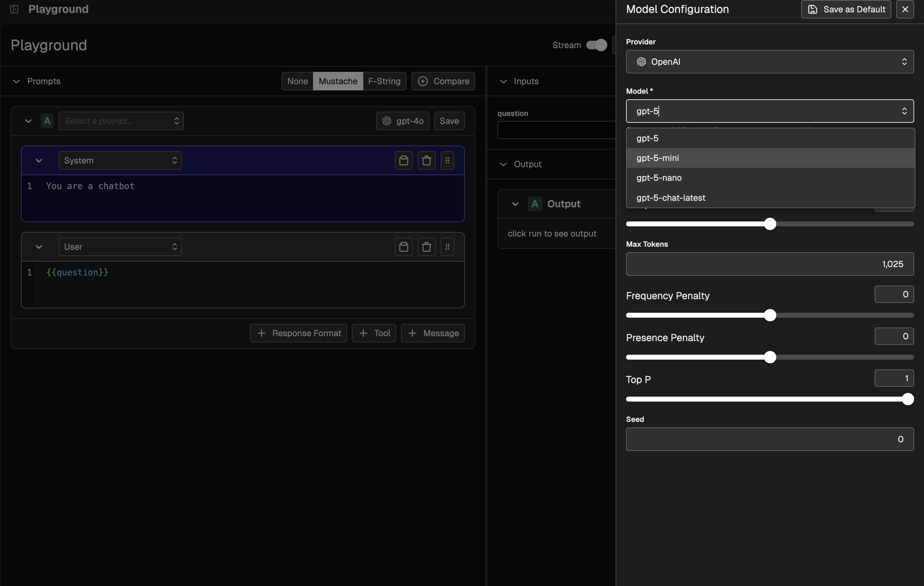
Task: Click the Save as Default button
Action: [x=846, y=9]
